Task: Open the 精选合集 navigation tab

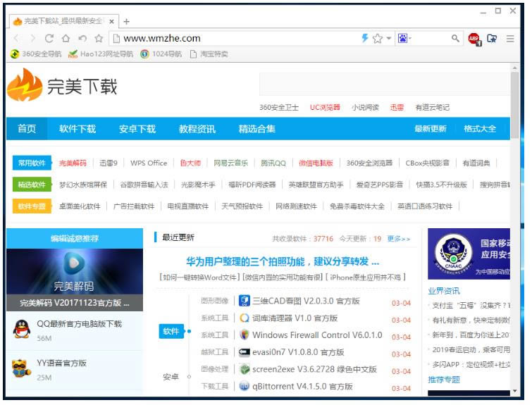Action: coord(256,129)
